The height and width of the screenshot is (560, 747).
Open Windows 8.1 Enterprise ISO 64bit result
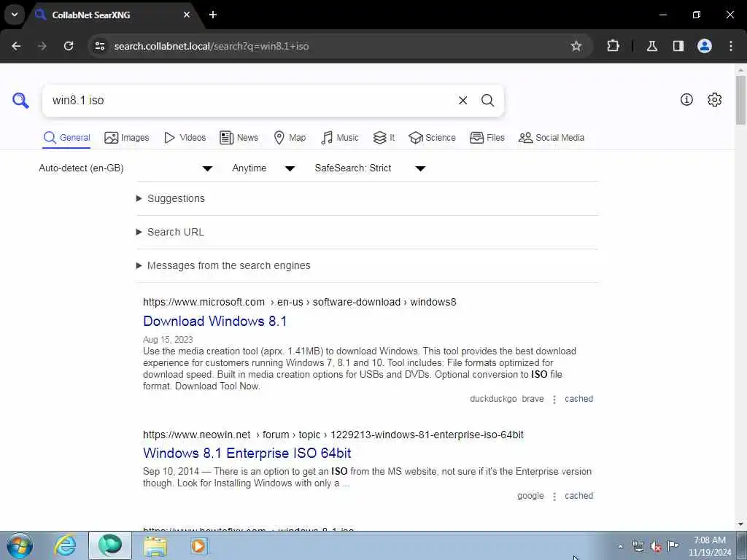point(247,453)
